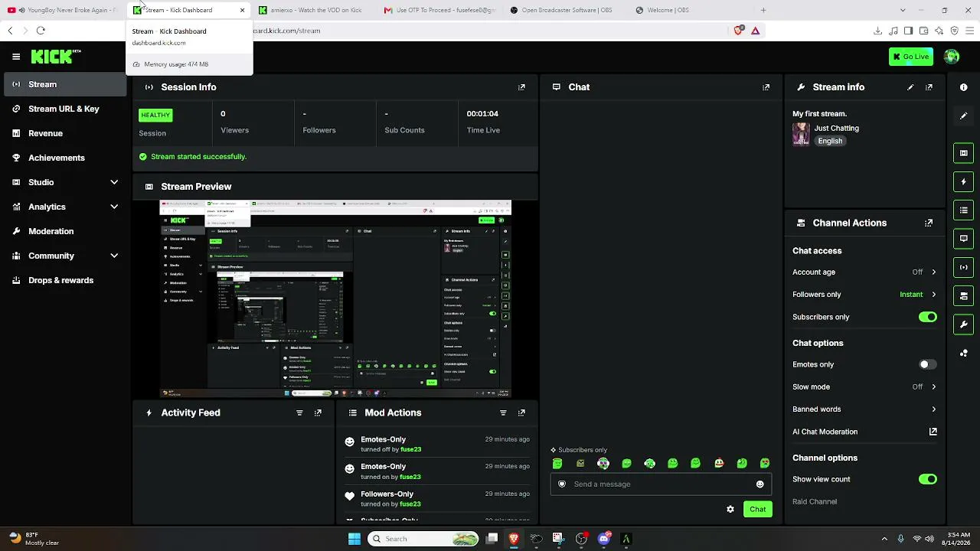This screenshot has height=551, width=980.
Task: Send message with the Chat button
Action: (757, 509)
